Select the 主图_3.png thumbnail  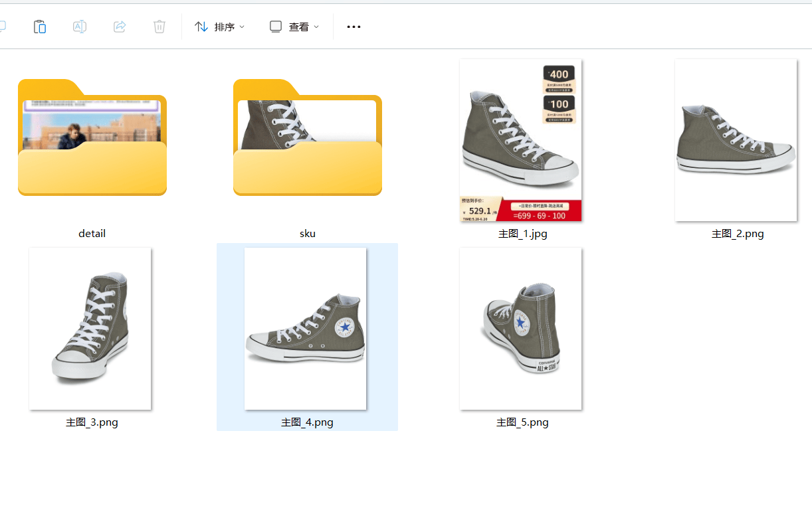(90, 329)
